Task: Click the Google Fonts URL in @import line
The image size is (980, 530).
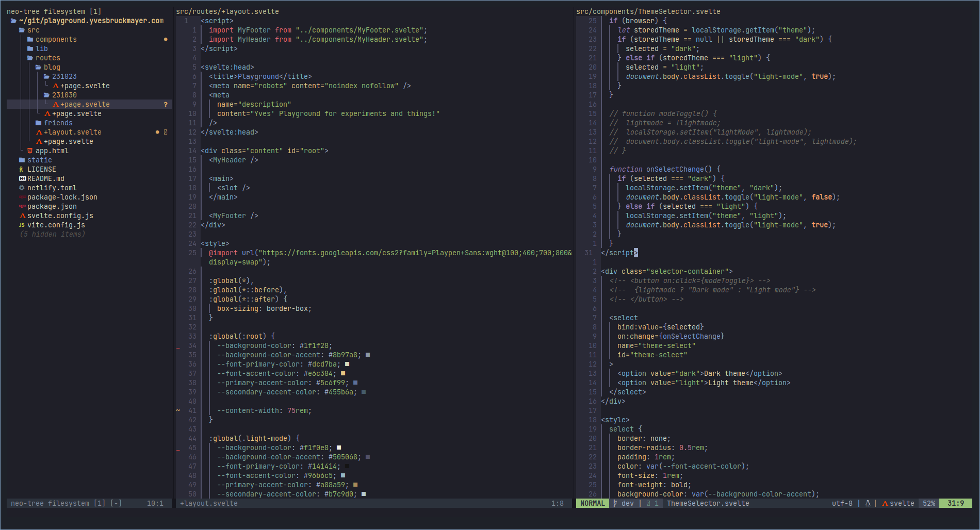Action: [x=415, y=253]
